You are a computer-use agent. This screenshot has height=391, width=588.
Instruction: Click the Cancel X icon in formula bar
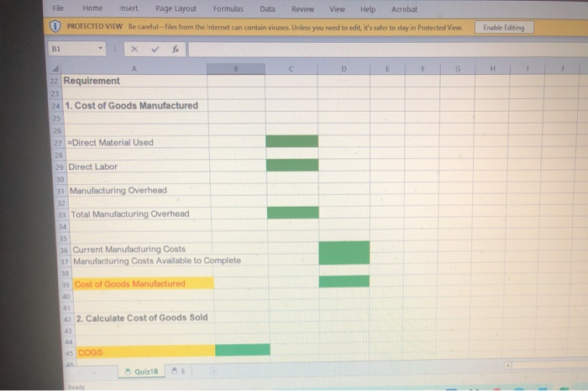pos(134,49)
